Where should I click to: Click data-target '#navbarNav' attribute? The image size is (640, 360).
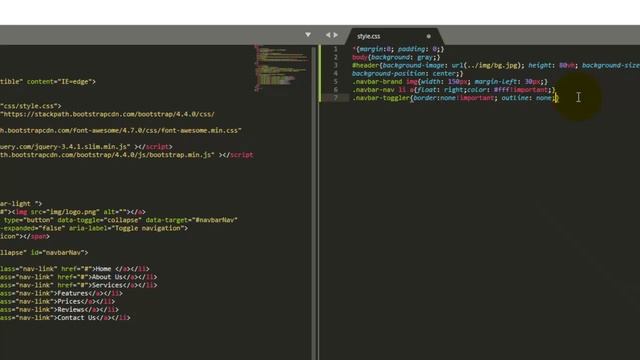click(x=191, y=220)
